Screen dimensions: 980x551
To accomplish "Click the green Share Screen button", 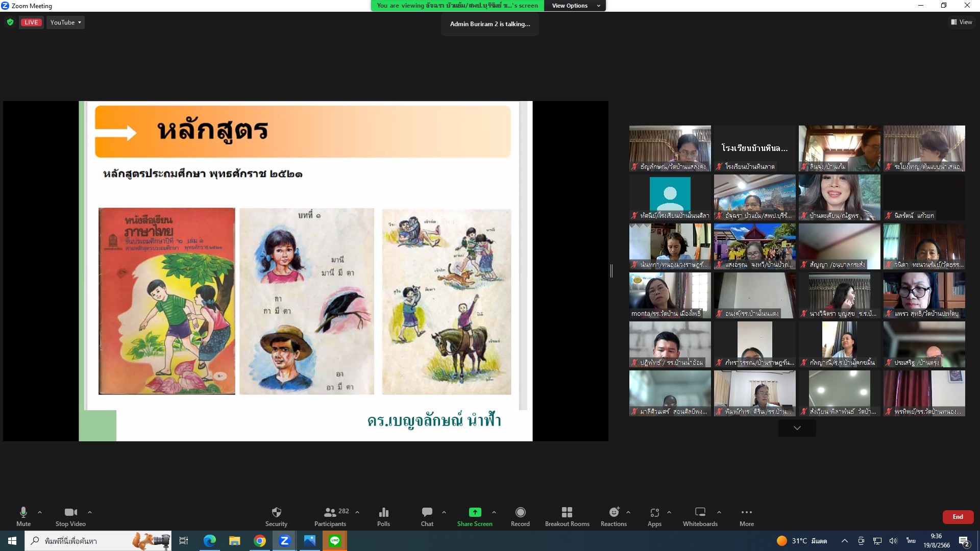I will click(x=475, y=516).
